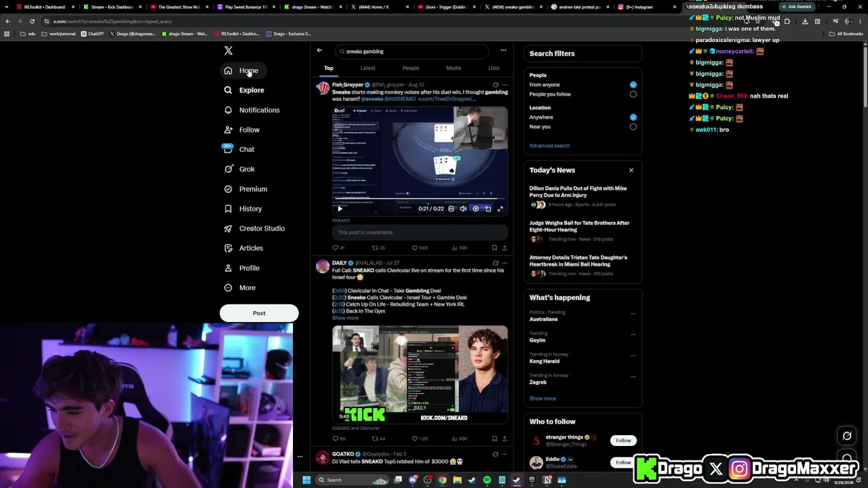The height and width of the screenshot is (488, 868).
Task: Open search options three-dot menu
Action: [x=503, y=50]
